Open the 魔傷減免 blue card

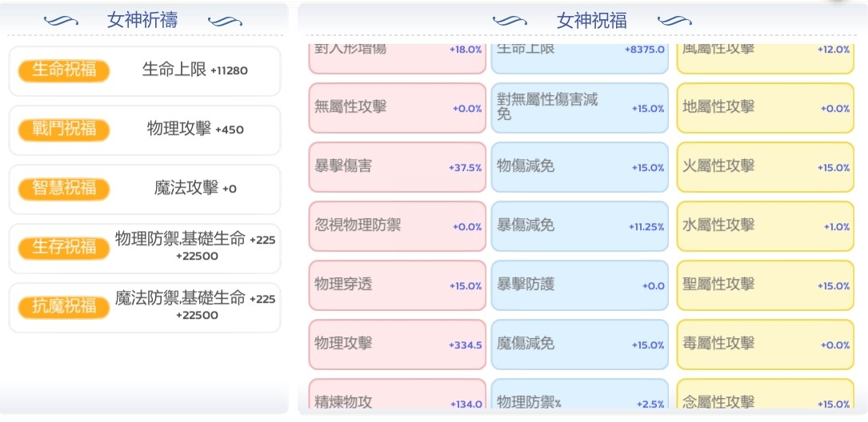pos(579,344)
